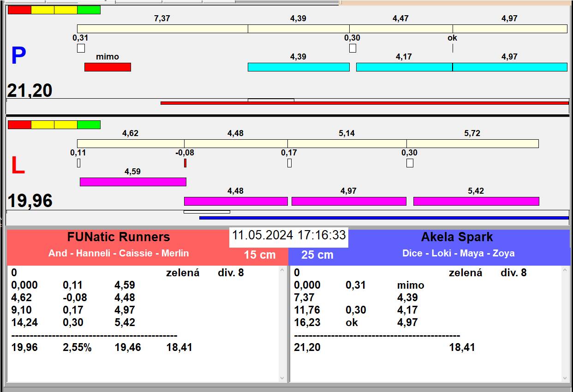The image size is (573, 392).
Task: Click the 2,55% value in FUNatic table
Action: 77,348
